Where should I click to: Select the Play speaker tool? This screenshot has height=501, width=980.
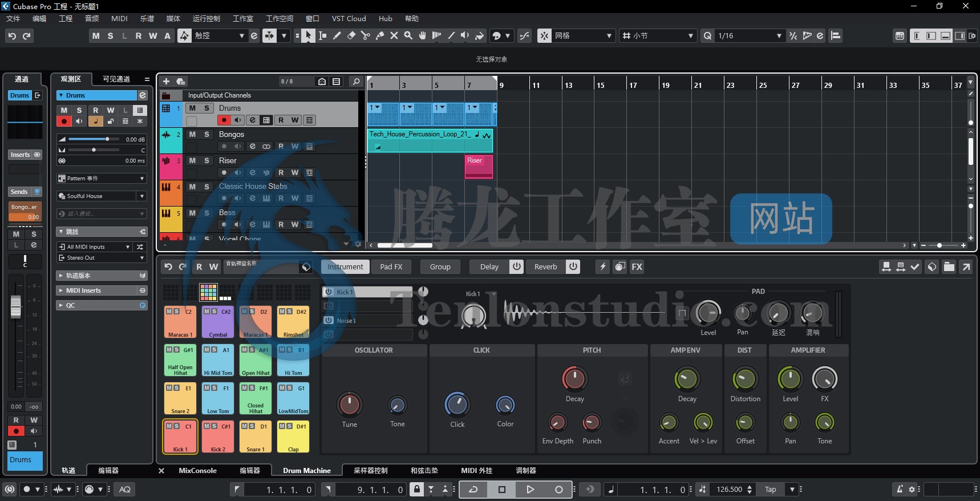click(x=465, y=35)
